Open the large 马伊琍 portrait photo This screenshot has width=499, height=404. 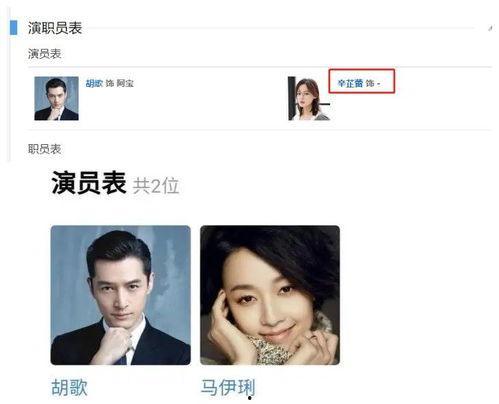tap(270, 295)
